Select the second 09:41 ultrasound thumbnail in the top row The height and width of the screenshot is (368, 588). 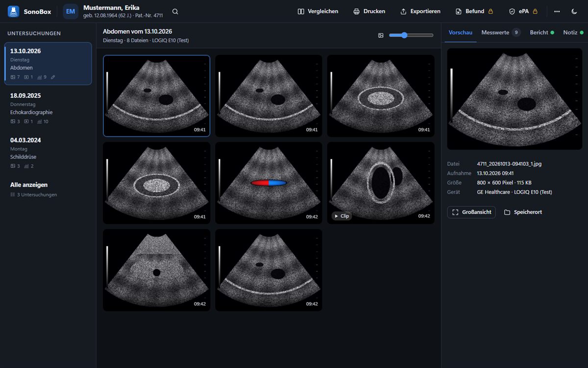click(269, 96)
